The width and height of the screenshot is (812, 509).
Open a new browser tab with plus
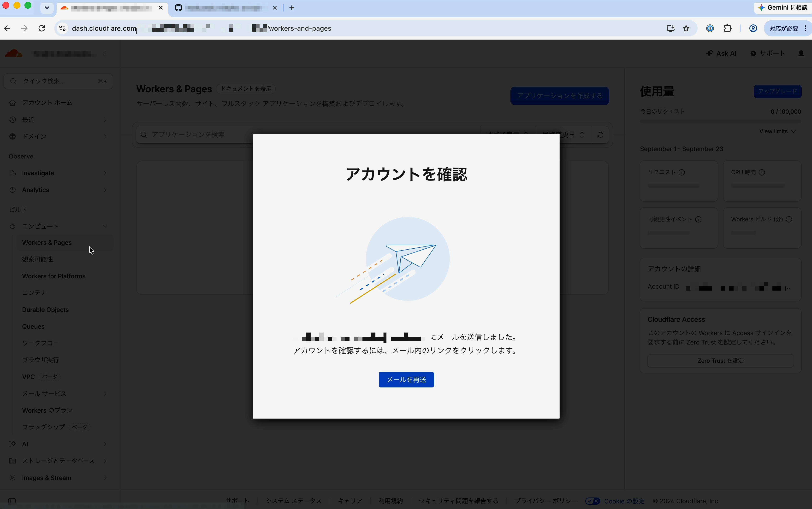coord(292,8)
